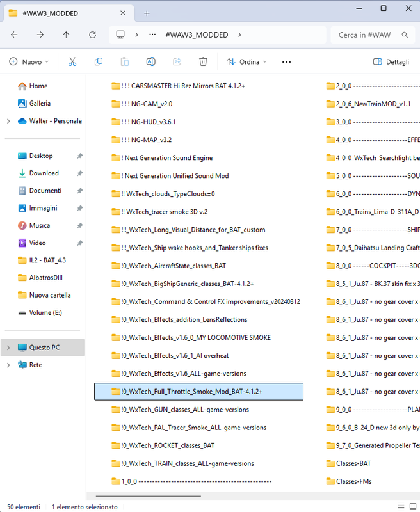Go forward with the right arrow button
The height and width of the screenshot is (512, 420).
click(x=40, y=35)
